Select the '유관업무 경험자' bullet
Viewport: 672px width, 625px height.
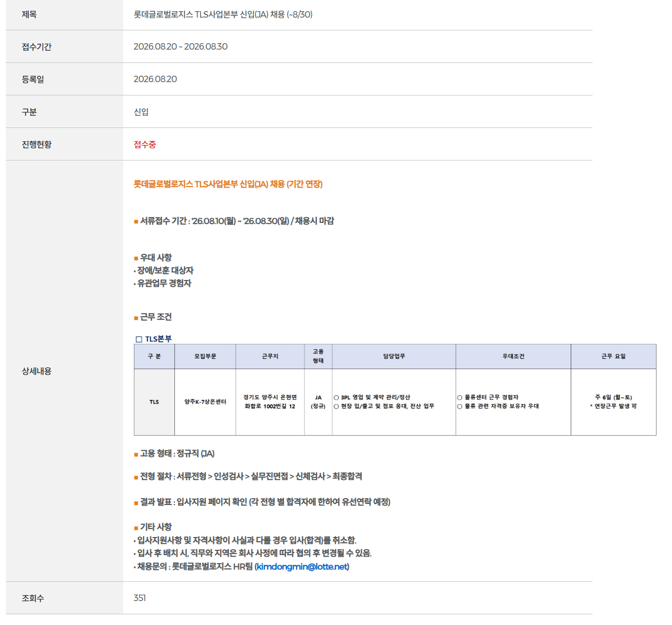[x=162, y=283]
